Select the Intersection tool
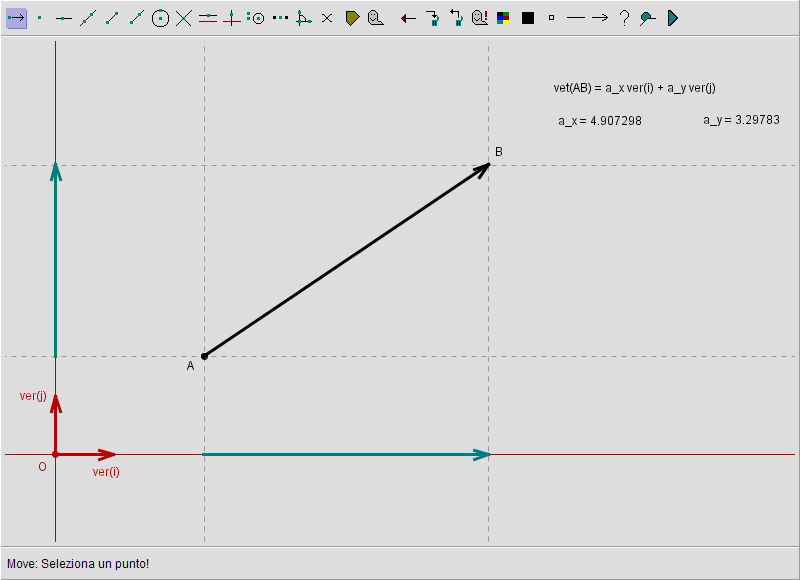The width and height of the screenshot is (800, 580). pyautogui.click(x=184, y=18)
